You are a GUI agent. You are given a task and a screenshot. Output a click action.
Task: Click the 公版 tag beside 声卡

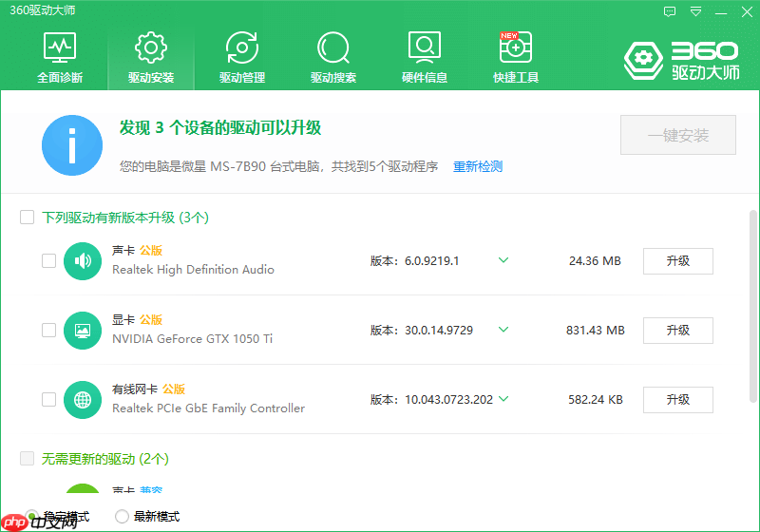point(151,251)
